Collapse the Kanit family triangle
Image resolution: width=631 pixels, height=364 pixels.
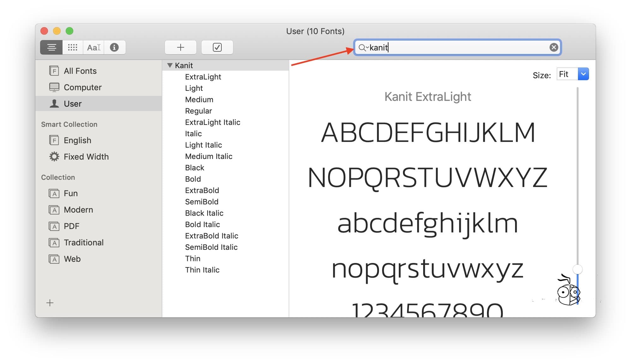pos(170,65)
